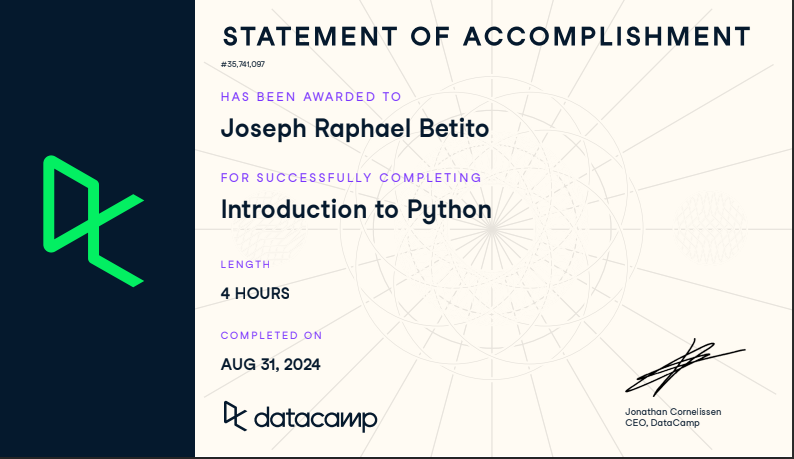Select the AUG 31, 2024 completion date
The image size is (794, 459).
(x=271, y=364)
